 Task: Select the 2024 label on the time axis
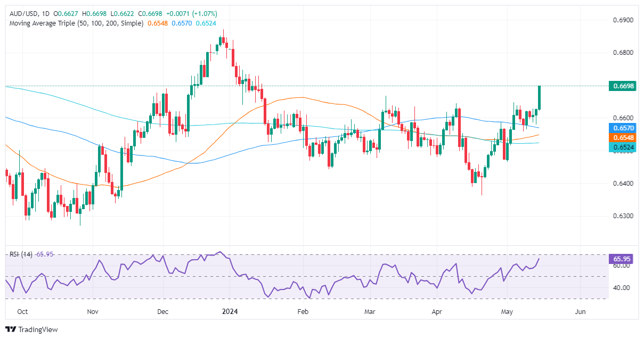(229, 311)
